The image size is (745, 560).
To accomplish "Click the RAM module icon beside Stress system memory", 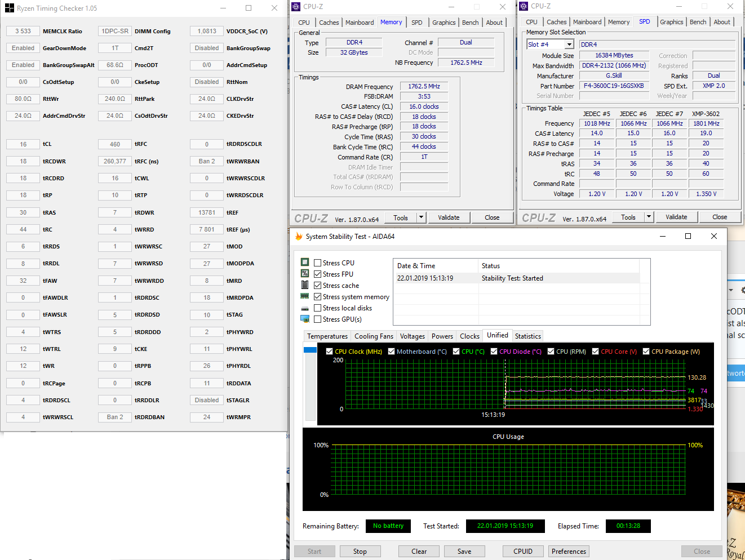I will click(x=305, y=296).
